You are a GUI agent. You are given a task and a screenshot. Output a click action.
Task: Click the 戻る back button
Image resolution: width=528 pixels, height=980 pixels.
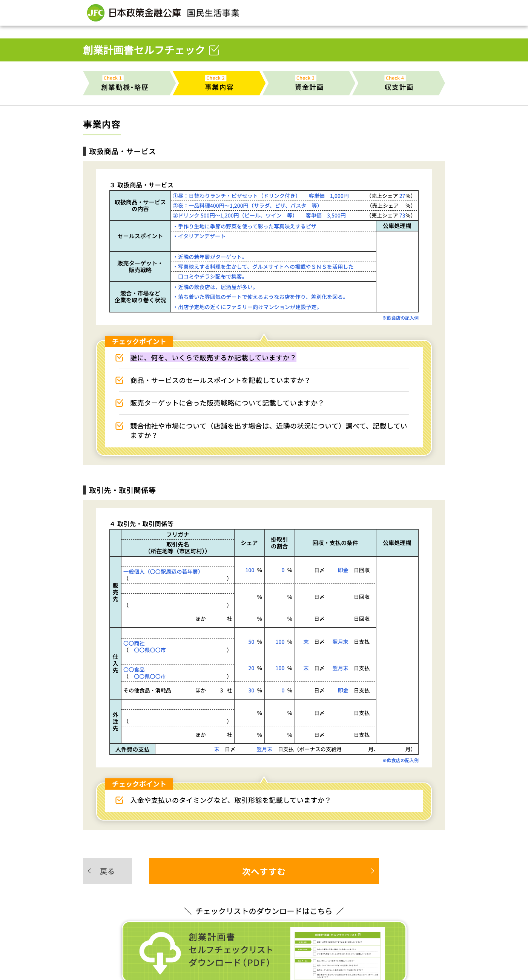pyautogui.click(x=107, y=871)
